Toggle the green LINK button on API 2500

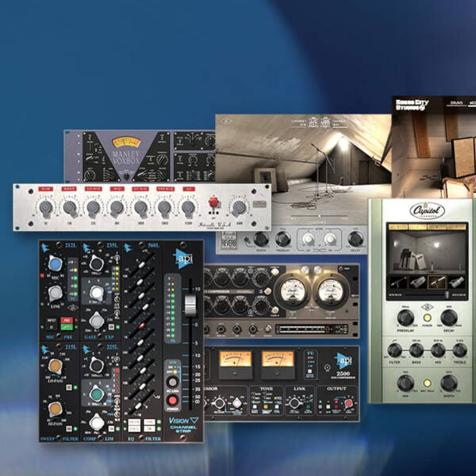[308, 407]
